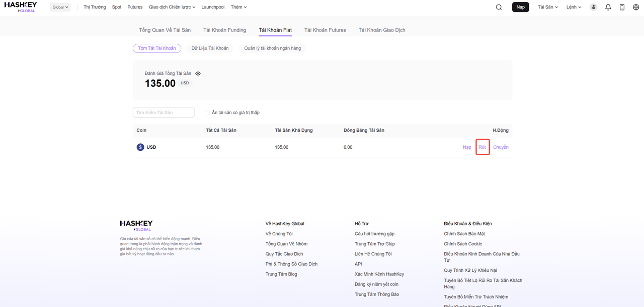This screenshot has height=307, width=644.
Task: Open the language globe icon
Action: click(635, 7)
